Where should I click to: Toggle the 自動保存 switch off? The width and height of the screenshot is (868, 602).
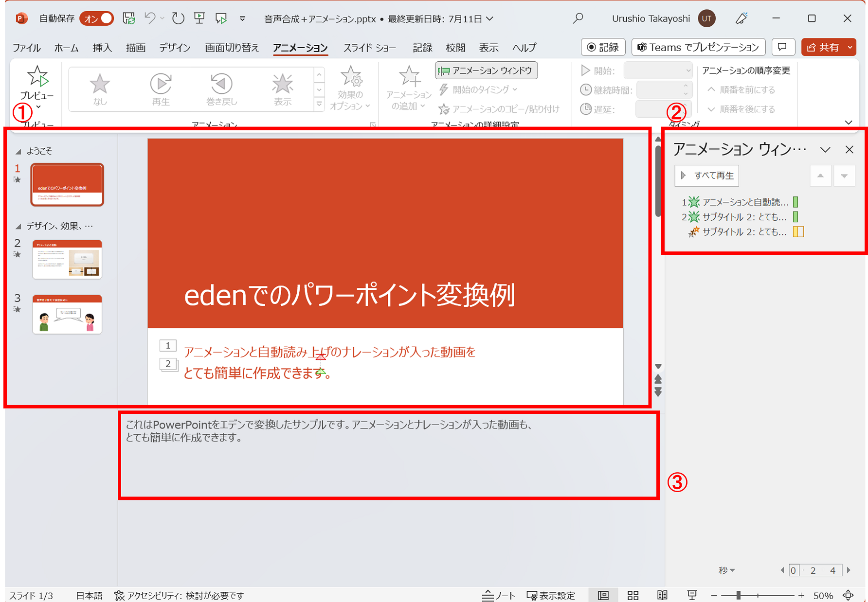click(x=97, y=18)
